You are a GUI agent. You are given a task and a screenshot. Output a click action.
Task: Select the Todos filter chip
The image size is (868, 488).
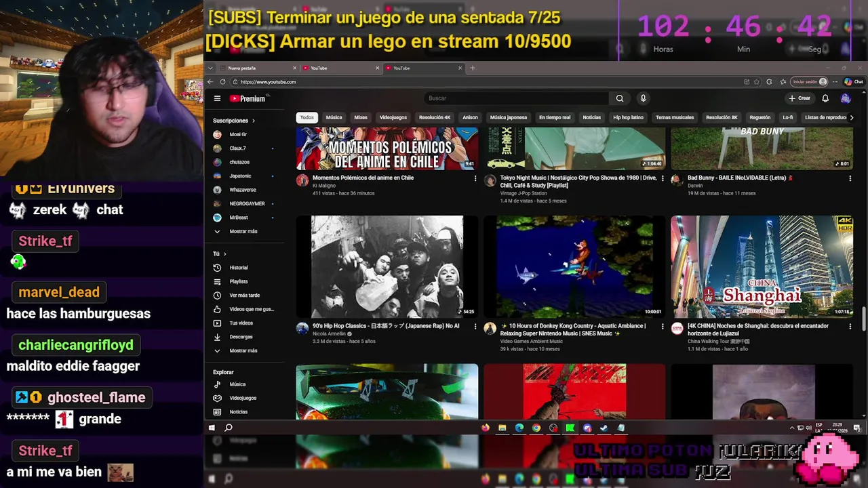(x=307, y=117)
